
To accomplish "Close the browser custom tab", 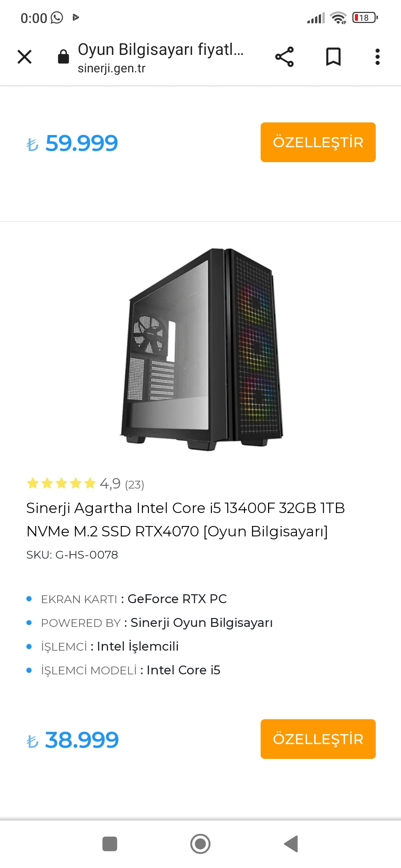I will click(25, 57).
